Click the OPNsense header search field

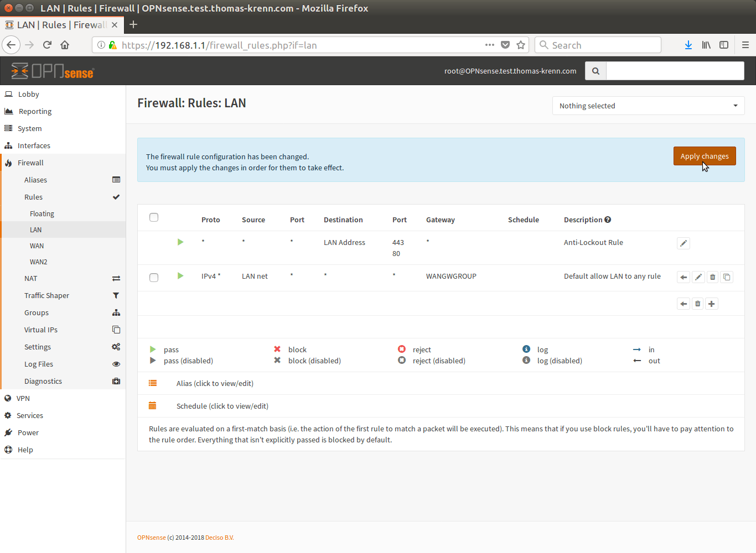(x=675, y=71)
